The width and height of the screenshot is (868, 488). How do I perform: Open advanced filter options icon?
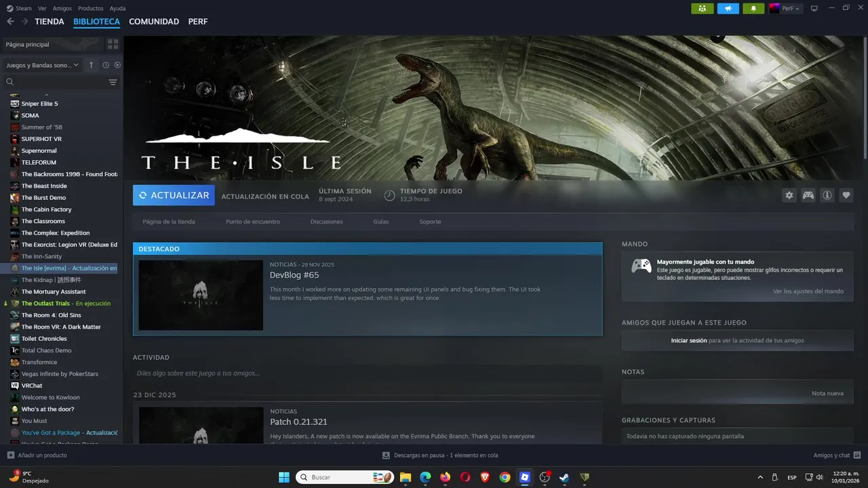pos(113,82)
